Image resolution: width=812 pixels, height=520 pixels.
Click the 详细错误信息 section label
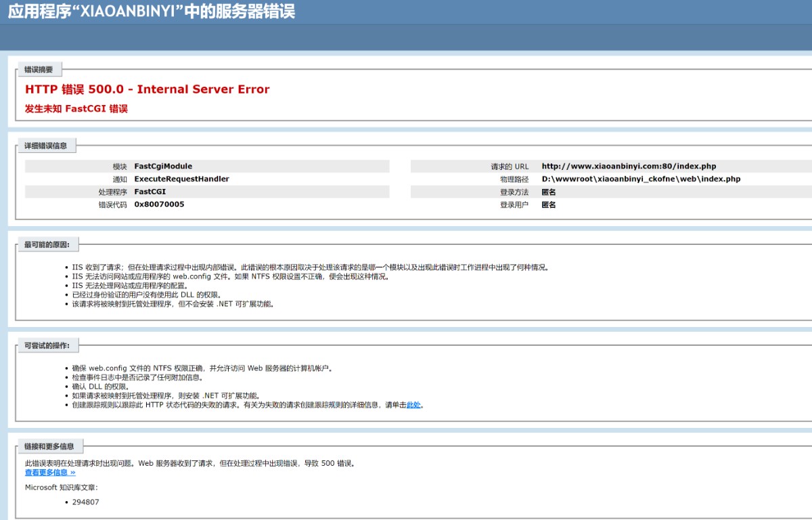click(46, 146)
